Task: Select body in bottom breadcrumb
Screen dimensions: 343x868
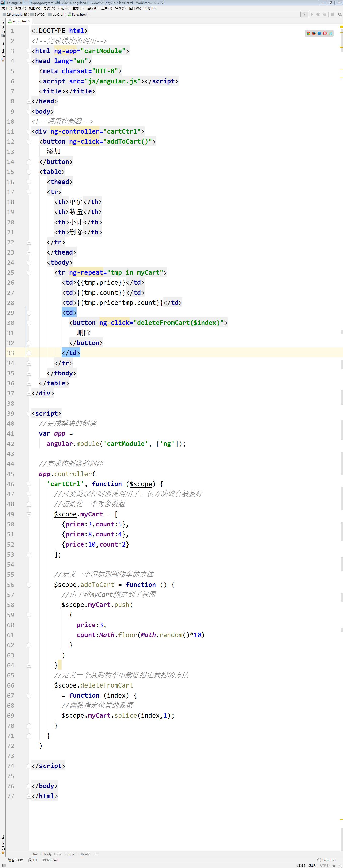Action: point(48,854)
